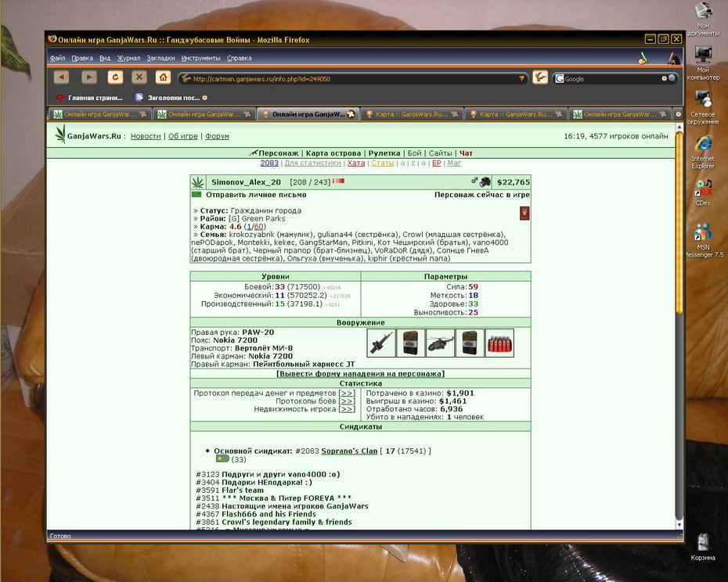Go to the Персонаж section
This screenshot has height=582, width=728.
[278, 153]
